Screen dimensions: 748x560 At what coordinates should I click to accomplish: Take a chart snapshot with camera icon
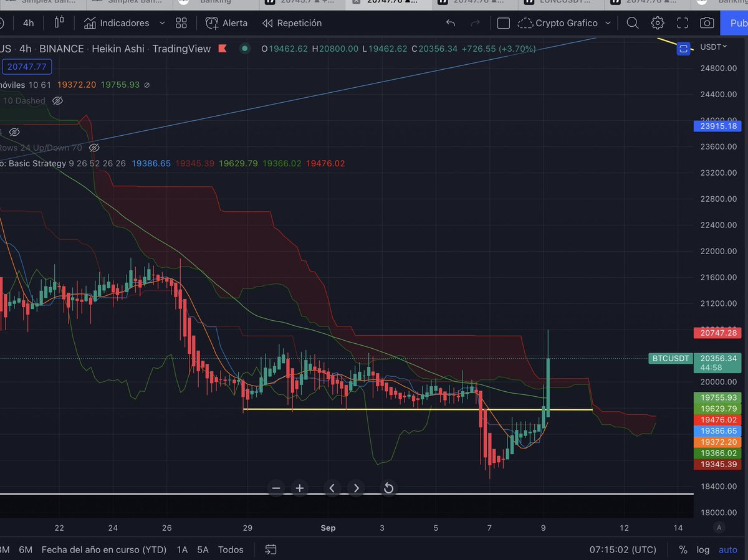point(707,23)
